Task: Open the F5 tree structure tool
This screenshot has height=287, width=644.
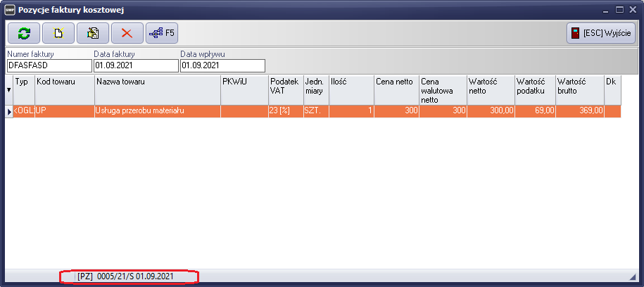Action: pyautogui.click(x=163, y=33)
